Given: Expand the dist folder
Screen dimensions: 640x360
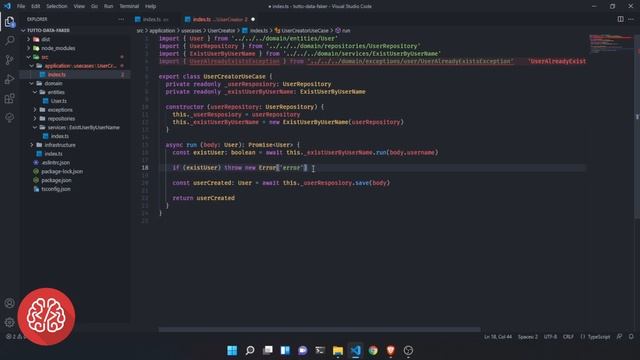Looking at the screenshot, I should tap(46, 39).
